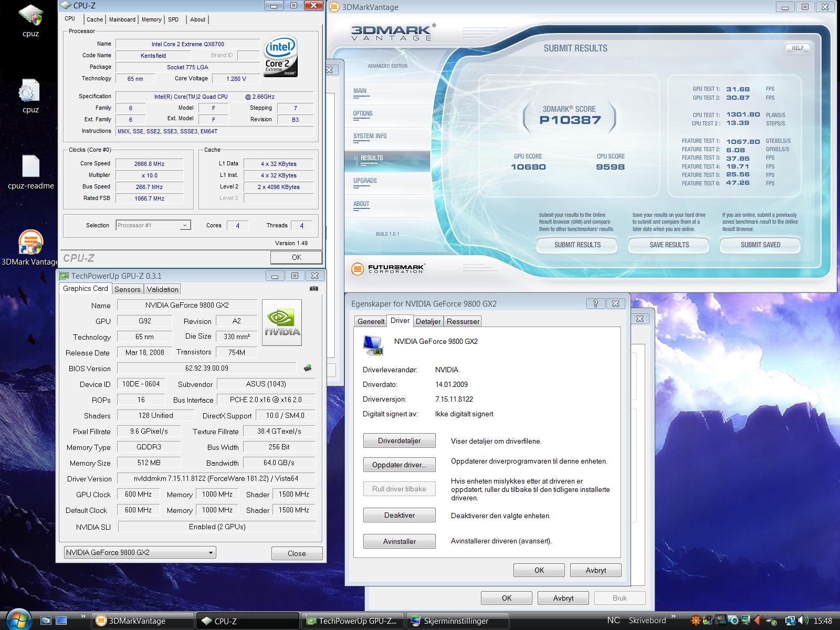The image size is (840, 630).
Task: Switch to Skjerminnstillinger in the taskbar
Action: [458, 621]
